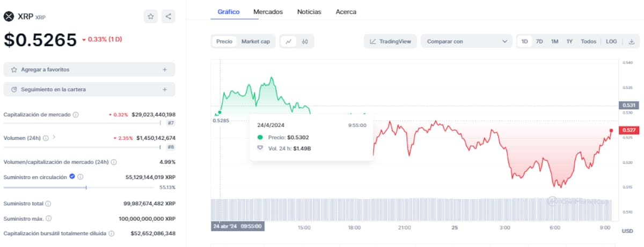The width and height of the screenshot is (644, 247).
Task: Expand Agregar a favoritos plus sign
Action: point(165,70)
